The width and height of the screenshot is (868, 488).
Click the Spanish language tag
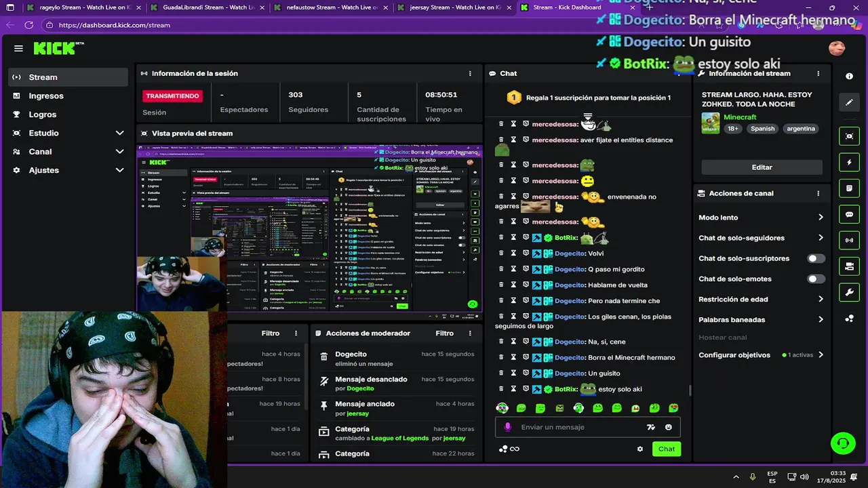tap(762, 129)
